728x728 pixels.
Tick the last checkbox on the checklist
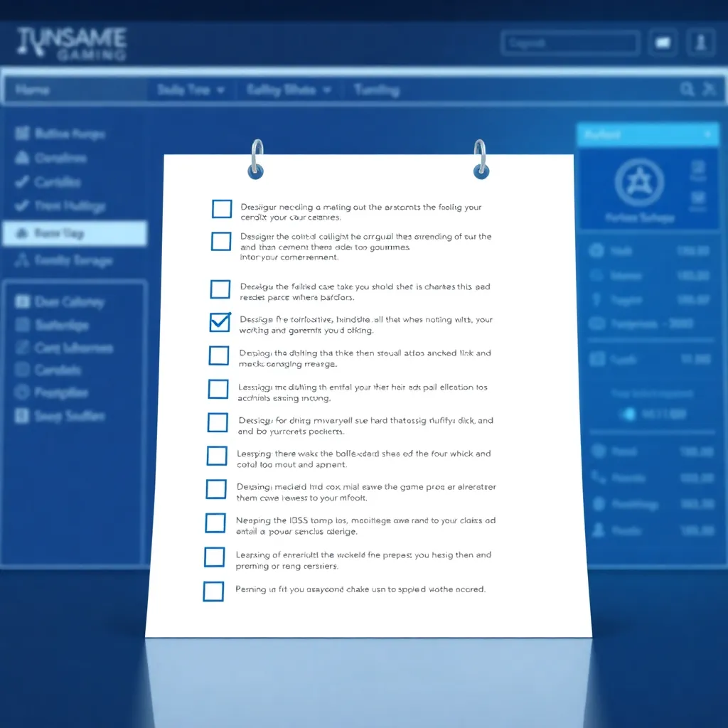[x=213, y=591]
